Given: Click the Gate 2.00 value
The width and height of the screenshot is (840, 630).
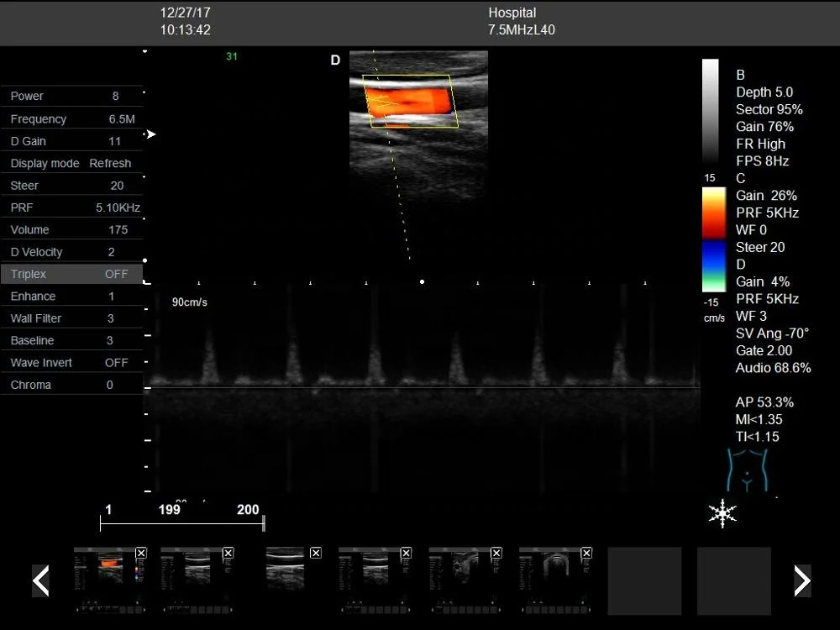Looking at the screenshot, I should pyautogui.click(x=764, y=350).
